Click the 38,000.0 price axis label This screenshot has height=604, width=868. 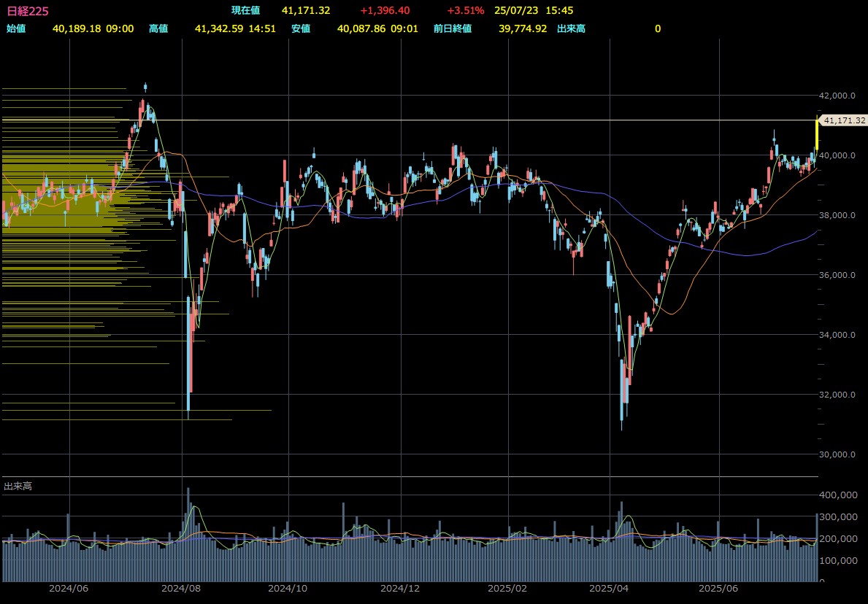click(x=837, y=215)
